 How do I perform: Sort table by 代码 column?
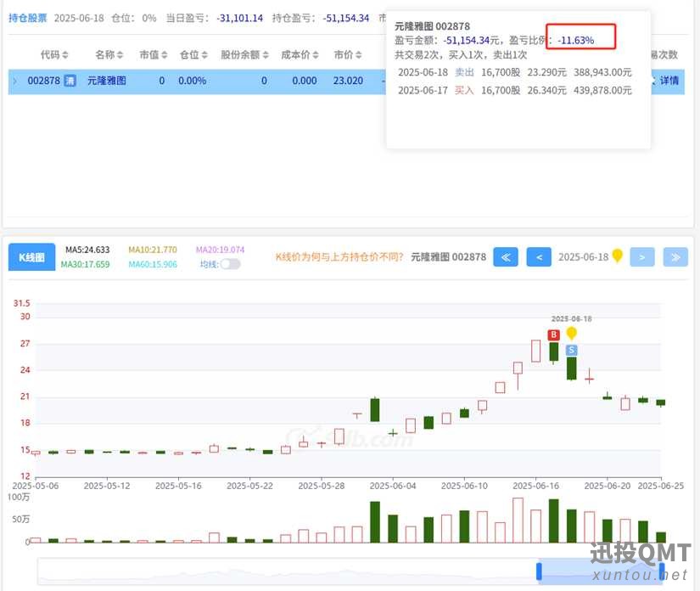pos(54,55)
